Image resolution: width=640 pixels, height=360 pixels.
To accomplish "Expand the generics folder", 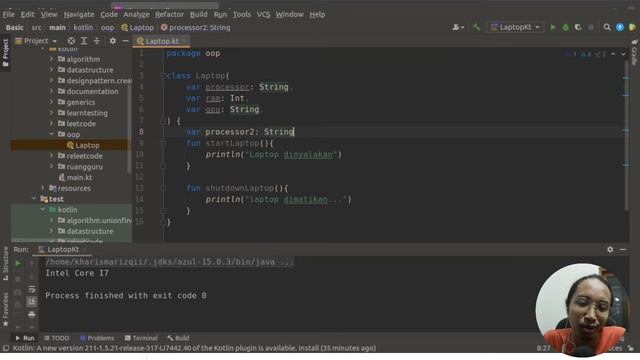I will [x=51, y=102].
